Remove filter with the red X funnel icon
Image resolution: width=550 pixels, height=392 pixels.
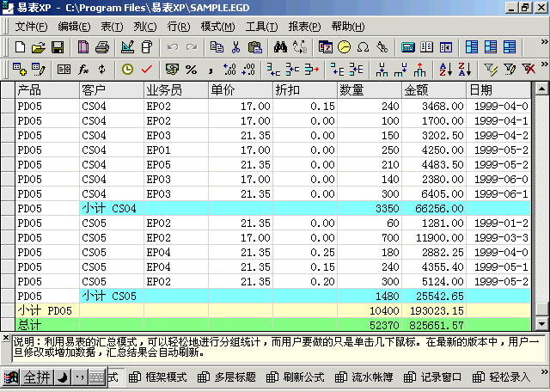coord(529,69)
